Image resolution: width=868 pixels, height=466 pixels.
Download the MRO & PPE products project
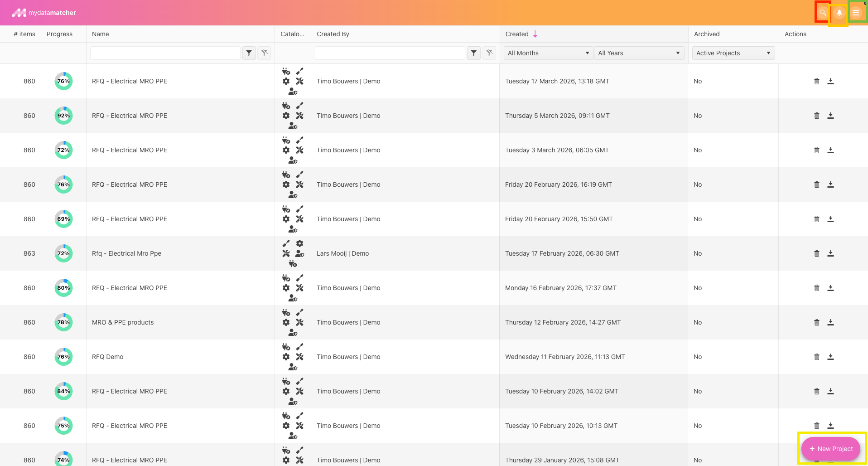[x=830, y=322]
